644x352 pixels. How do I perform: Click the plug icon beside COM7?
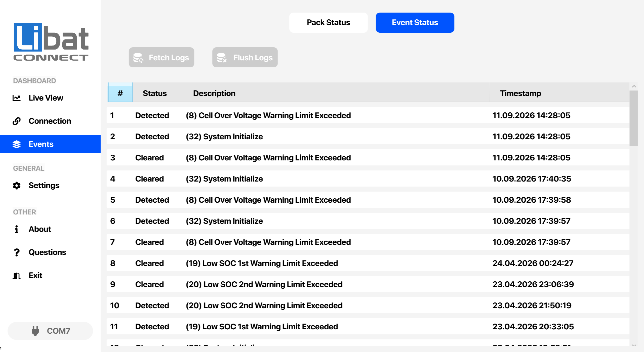point(35,331)
